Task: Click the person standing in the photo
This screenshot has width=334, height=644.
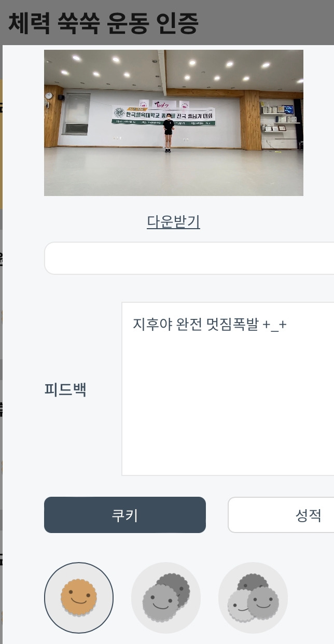Action: [168, 133]
